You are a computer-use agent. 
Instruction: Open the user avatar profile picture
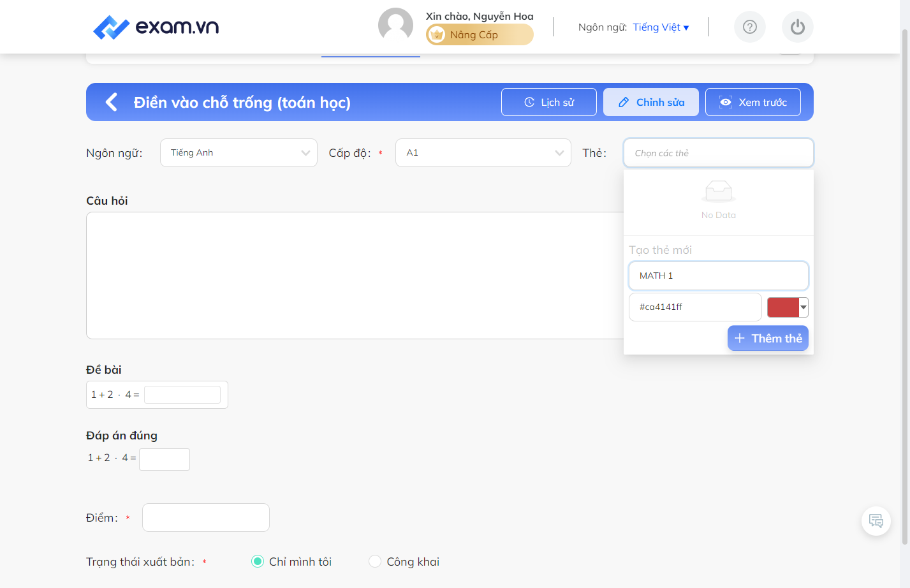pos(395,26)
